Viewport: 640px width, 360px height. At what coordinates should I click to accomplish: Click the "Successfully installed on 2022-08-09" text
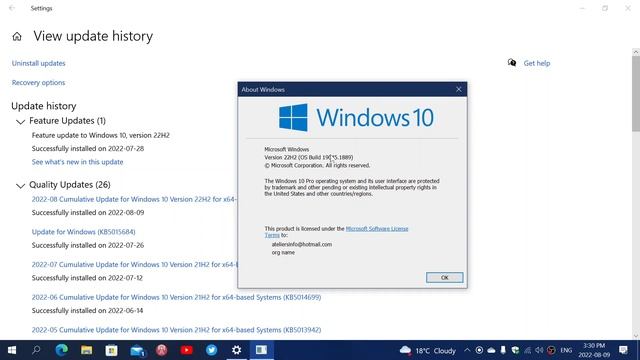click(x=88, y=213)
